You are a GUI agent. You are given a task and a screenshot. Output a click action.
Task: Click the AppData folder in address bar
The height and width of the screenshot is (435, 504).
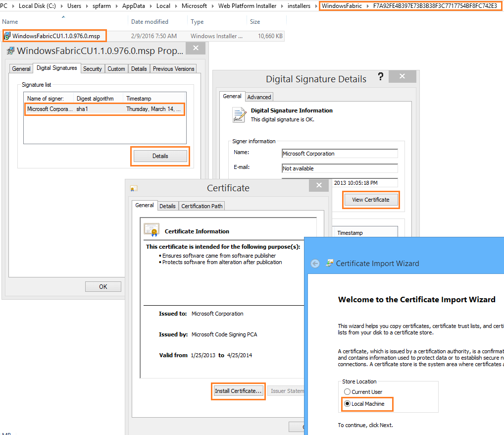click(x=133, y=6)
